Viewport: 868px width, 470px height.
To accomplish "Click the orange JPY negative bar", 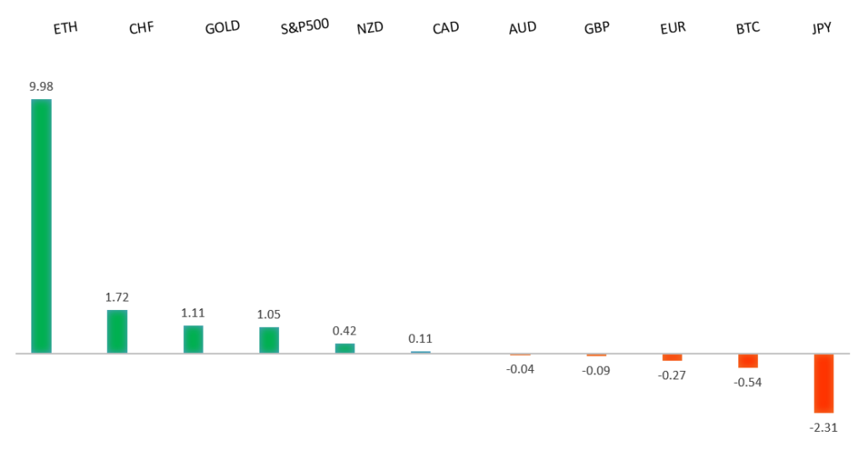I will point(824,383).
